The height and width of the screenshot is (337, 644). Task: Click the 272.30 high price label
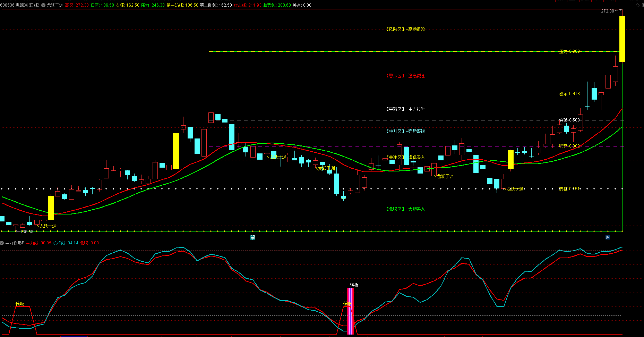coord(608,11)
